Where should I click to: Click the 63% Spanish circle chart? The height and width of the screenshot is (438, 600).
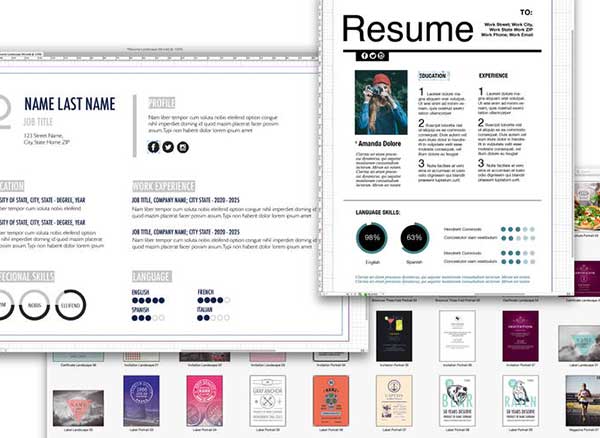point(414,238)
